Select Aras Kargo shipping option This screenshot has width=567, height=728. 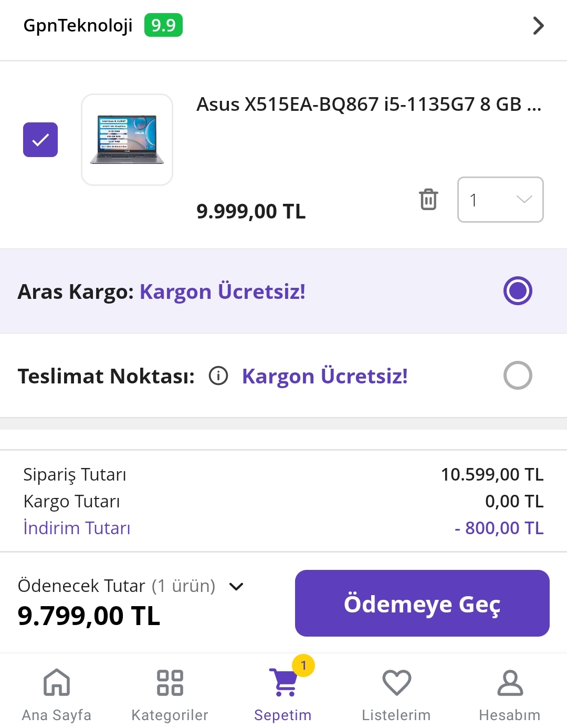[518, 291]
